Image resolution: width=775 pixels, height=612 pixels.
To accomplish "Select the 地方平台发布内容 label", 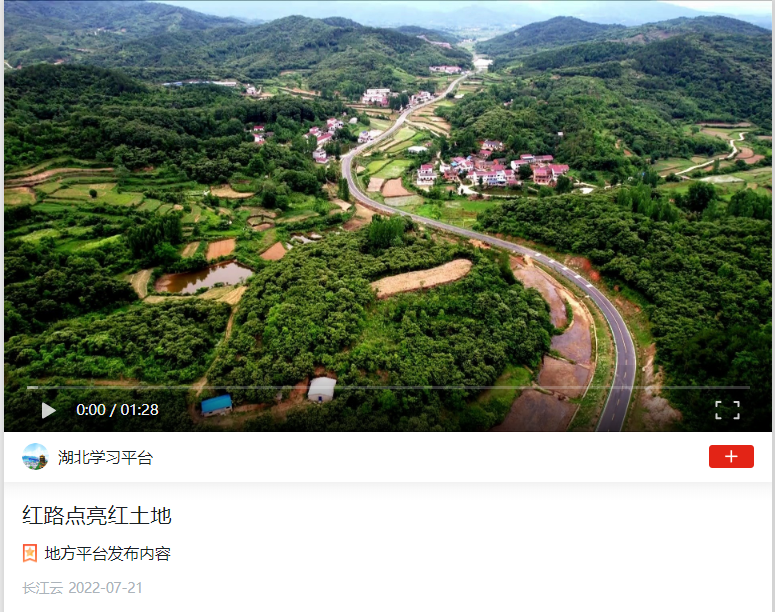I will pos(108,553).
